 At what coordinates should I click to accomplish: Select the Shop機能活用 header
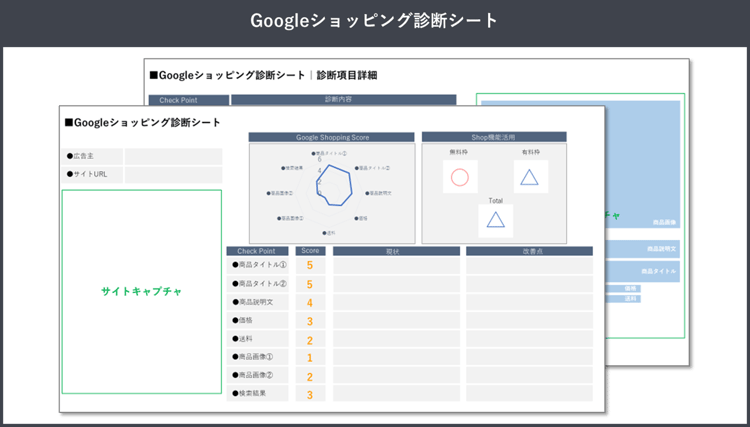pyautogui.click(x=494, y=137)
